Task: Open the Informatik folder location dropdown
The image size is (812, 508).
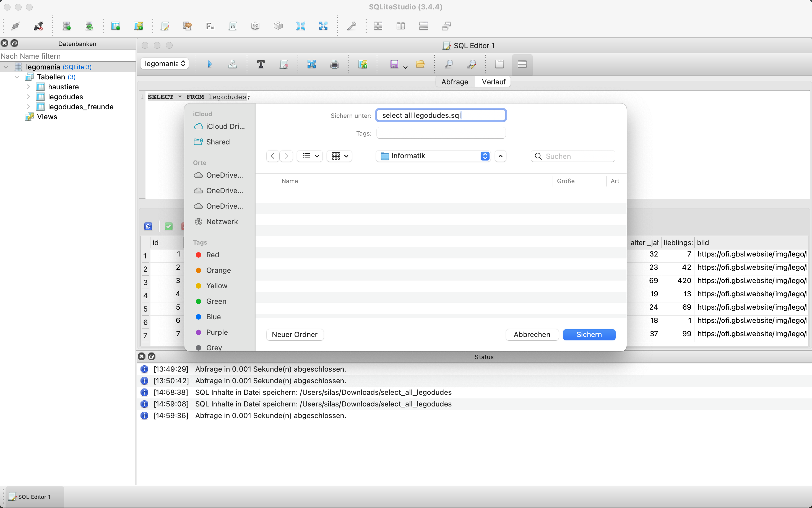Action: pyautogui.click(x=433, y=156)
